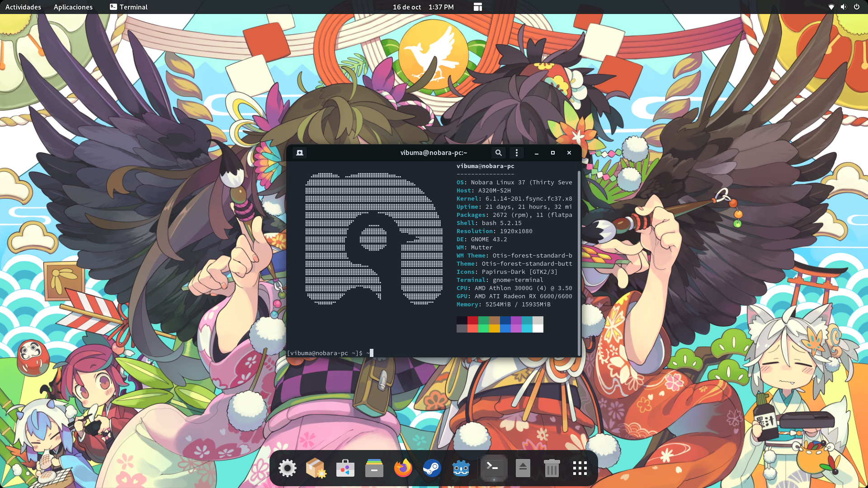This screenshot has width=868, height=488.
Task: Launch Firefox from the dock
Action: (x=403, y=468)
